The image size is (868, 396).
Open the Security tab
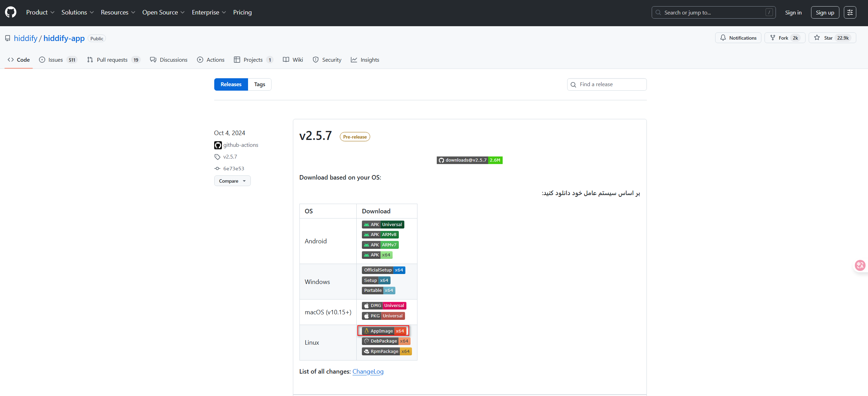(x=327, y=60)
